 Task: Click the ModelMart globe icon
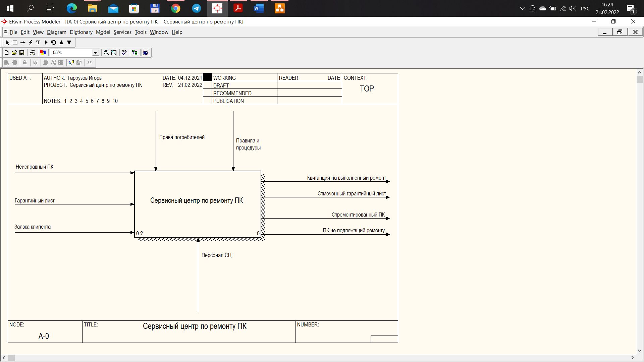click(146, 53)
